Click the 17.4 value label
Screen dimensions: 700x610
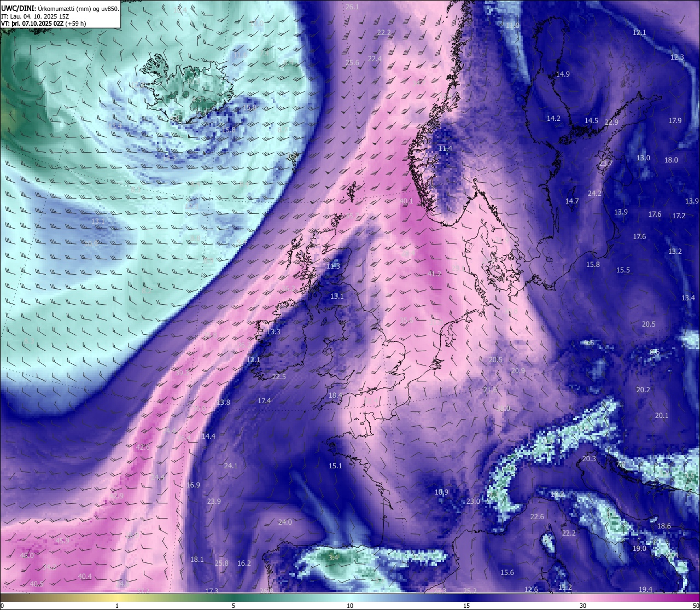(264, 401)
